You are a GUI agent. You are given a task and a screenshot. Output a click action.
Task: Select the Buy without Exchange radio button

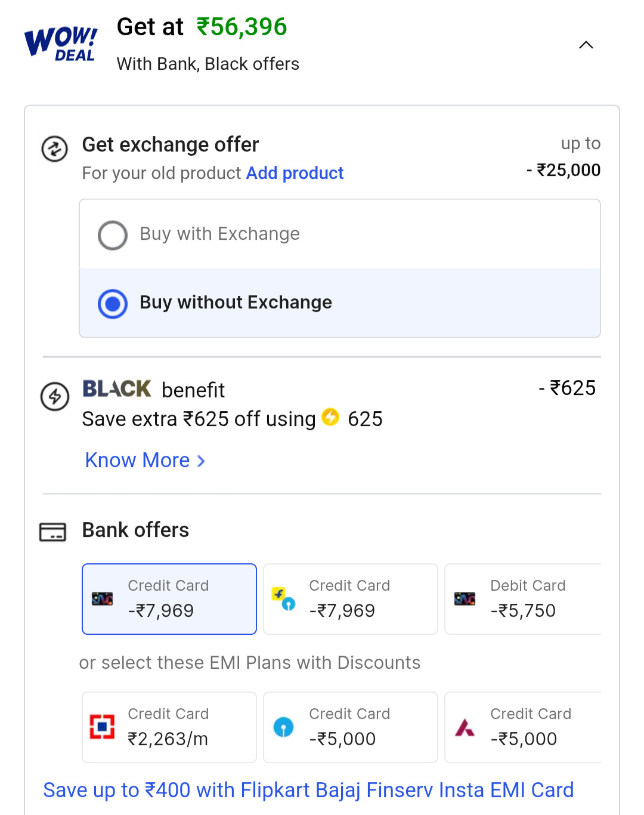[x=113, y=304]
